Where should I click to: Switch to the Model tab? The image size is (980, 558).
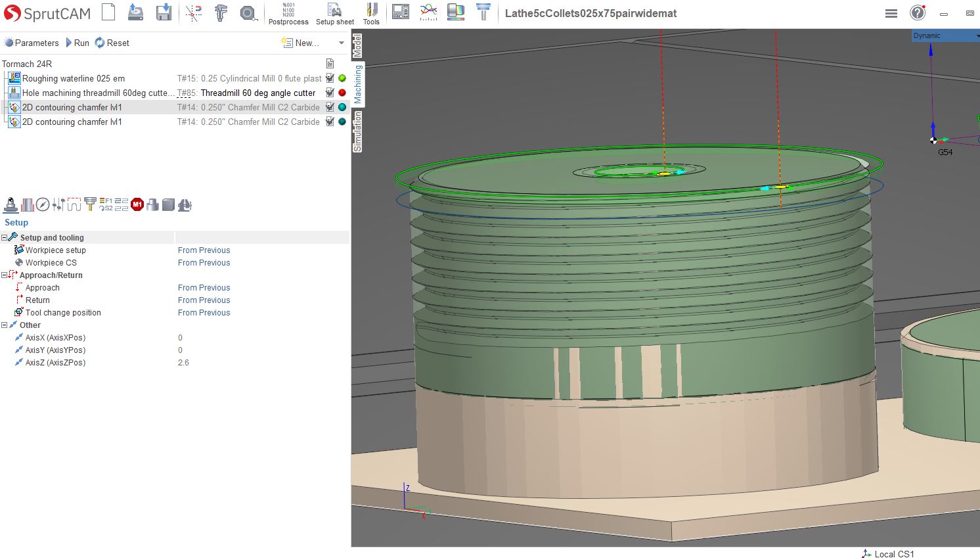pyautogui.click(x=358, y=46)
